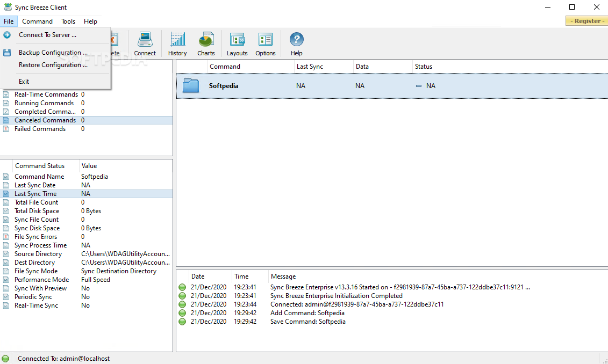Choose Exit from the File menu
Image resolution: width=608 pixels, height=364 pixels.
click(x=55, y=81)
